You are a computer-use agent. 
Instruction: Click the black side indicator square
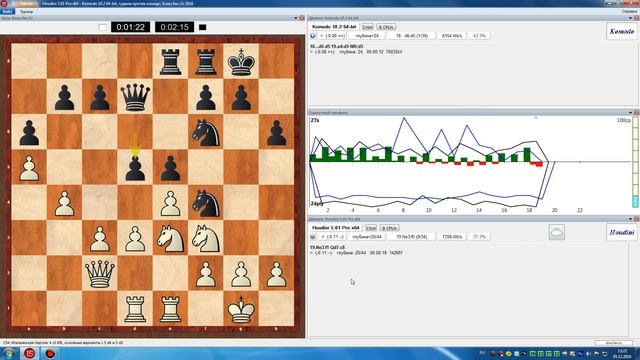202,27
